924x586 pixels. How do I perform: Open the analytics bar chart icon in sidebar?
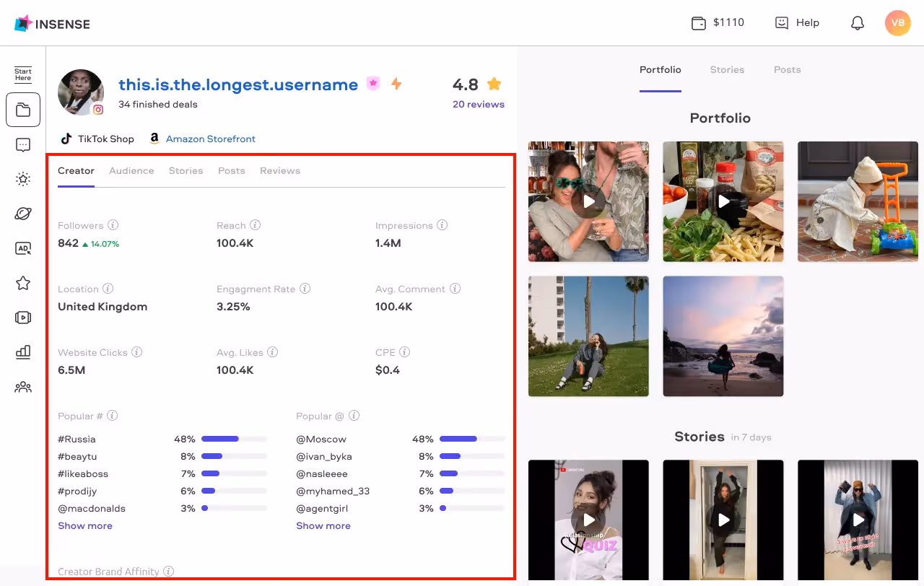[x=22, y=352]
